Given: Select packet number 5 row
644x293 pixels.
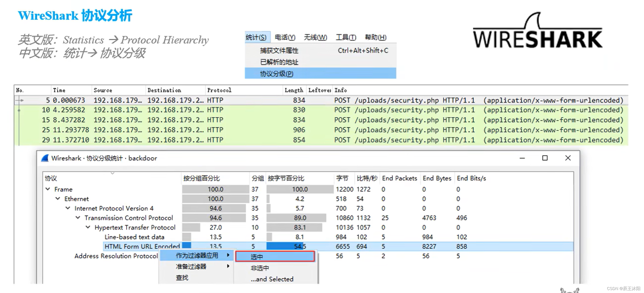Looking at the screenshot, I should (x=321, y=100).
